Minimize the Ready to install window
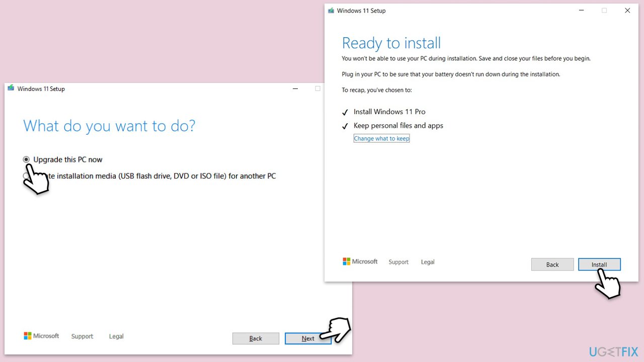Viewport: 644px width, 362px height. (581, 11)
